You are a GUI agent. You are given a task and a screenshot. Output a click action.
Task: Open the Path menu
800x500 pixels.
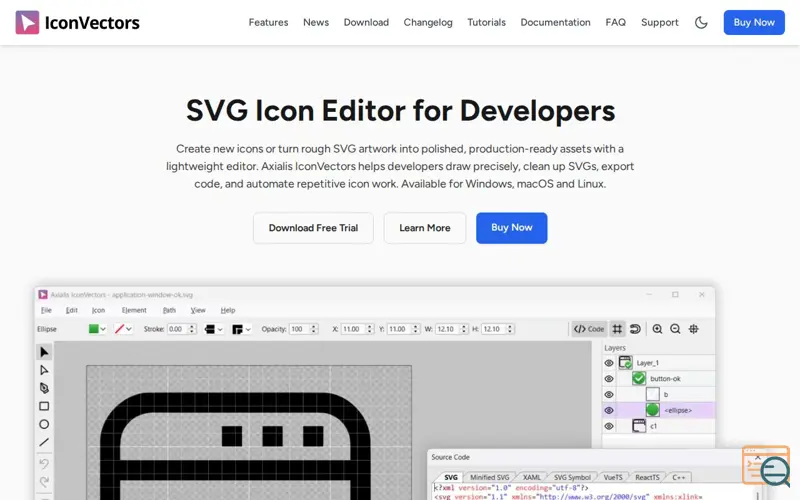point(169,310)
